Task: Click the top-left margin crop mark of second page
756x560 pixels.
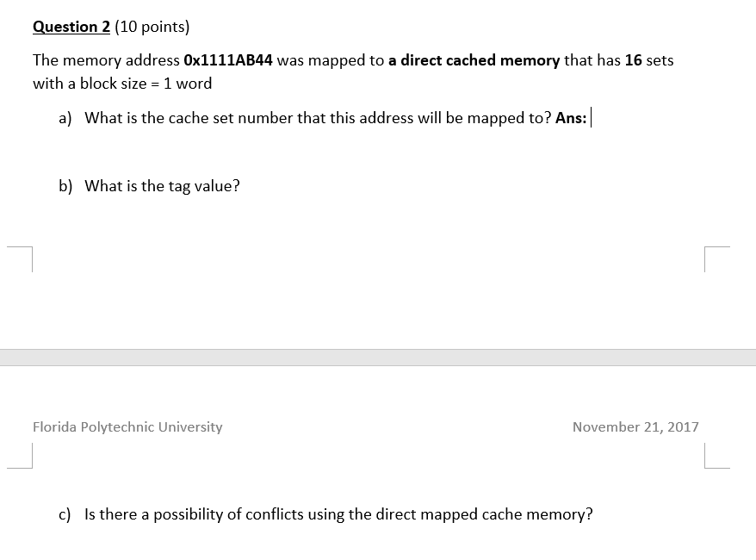Action: (x=20, y=456)
